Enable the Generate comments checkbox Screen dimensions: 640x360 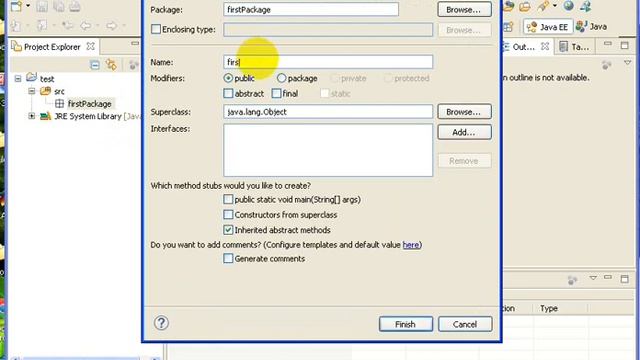228,258
